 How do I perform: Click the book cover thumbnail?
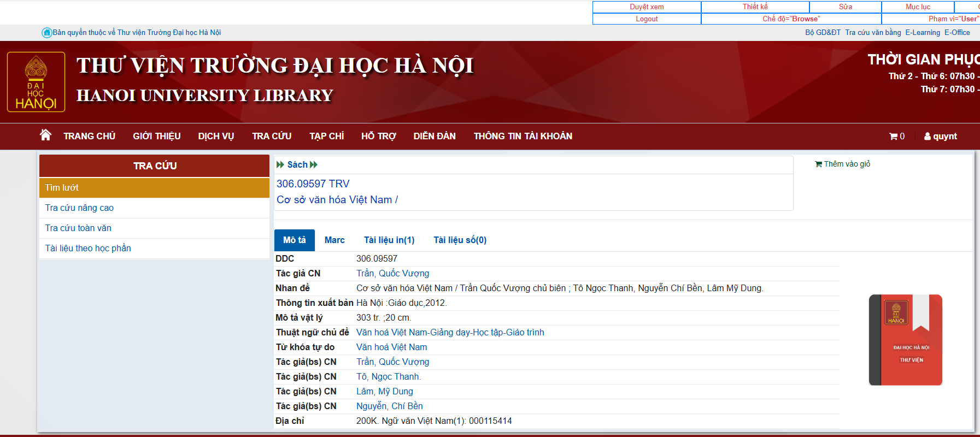[x=905, y=340]
